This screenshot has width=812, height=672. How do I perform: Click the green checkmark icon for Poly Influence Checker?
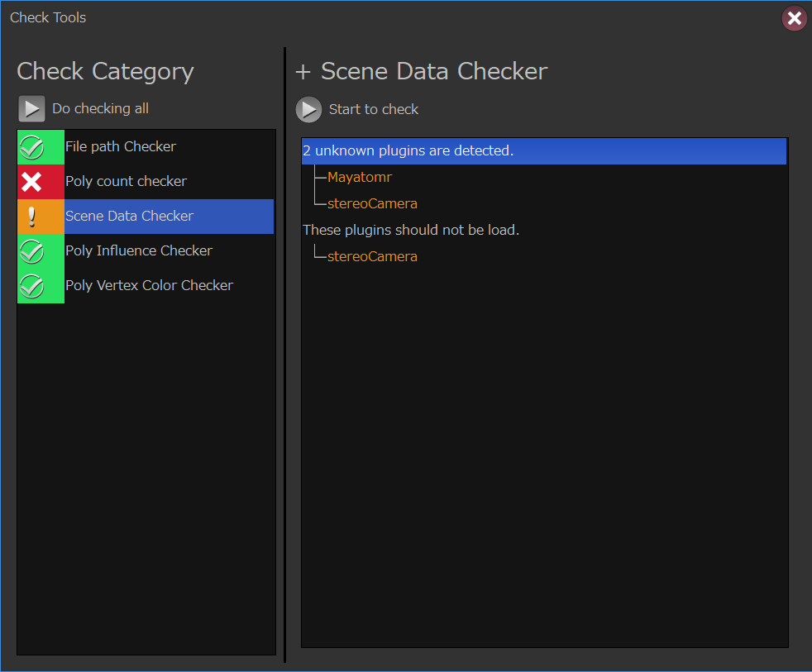(32, 251)
